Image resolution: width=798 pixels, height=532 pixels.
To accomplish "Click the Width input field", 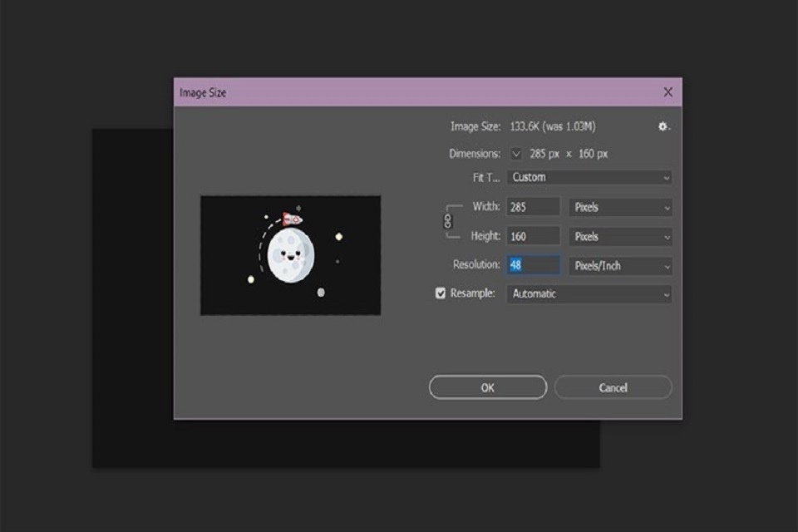I will (x=534, y=207).
